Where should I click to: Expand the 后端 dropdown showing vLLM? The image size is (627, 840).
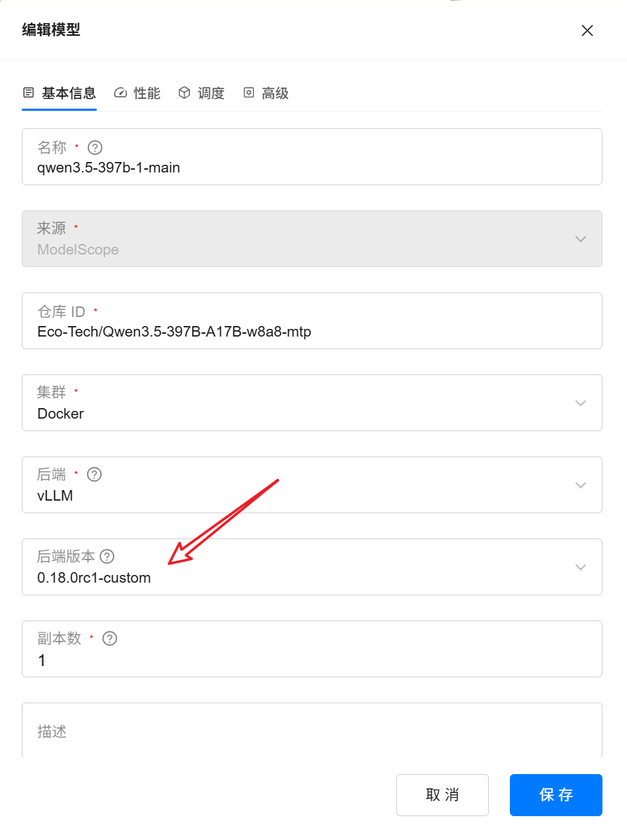(x=580, y=485)
